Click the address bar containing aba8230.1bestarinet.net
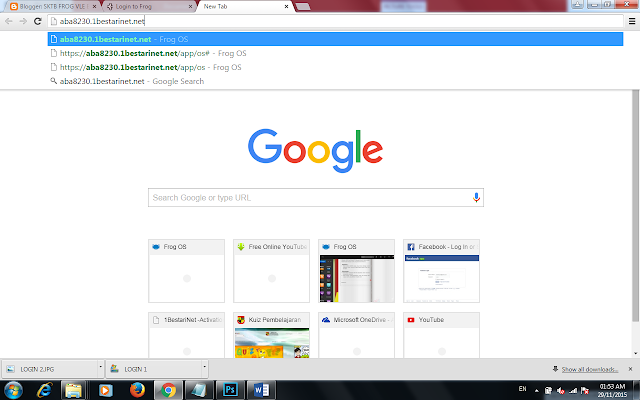Image resolution: width=640 pixels, height=400 pixels. [x=335, y=21]
